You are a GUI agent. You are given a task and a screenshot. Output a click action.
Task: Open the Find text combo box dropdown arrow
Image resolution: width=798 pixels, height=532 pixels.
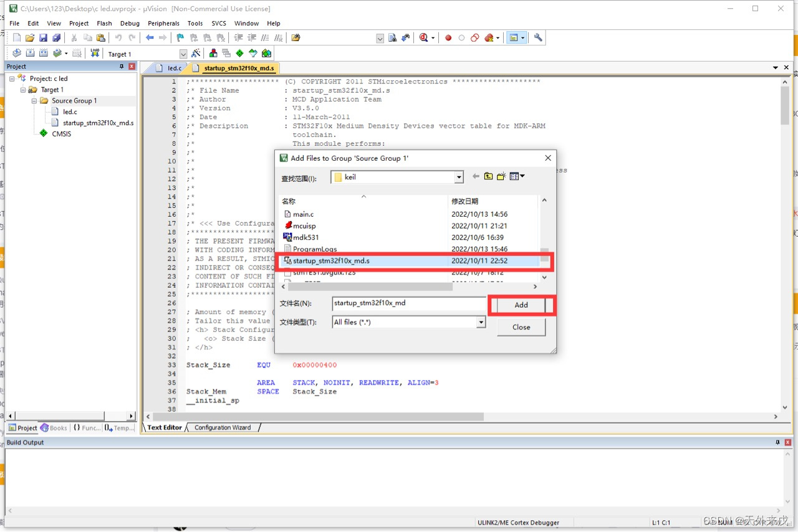pyautogui.click(x=380, y=38)
